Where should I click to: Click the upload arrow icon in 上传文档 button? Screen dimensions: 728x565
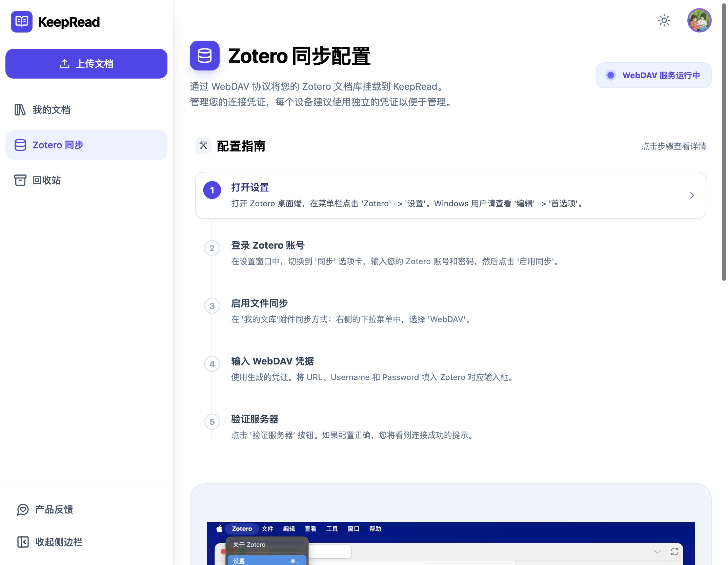pos(65,63)
